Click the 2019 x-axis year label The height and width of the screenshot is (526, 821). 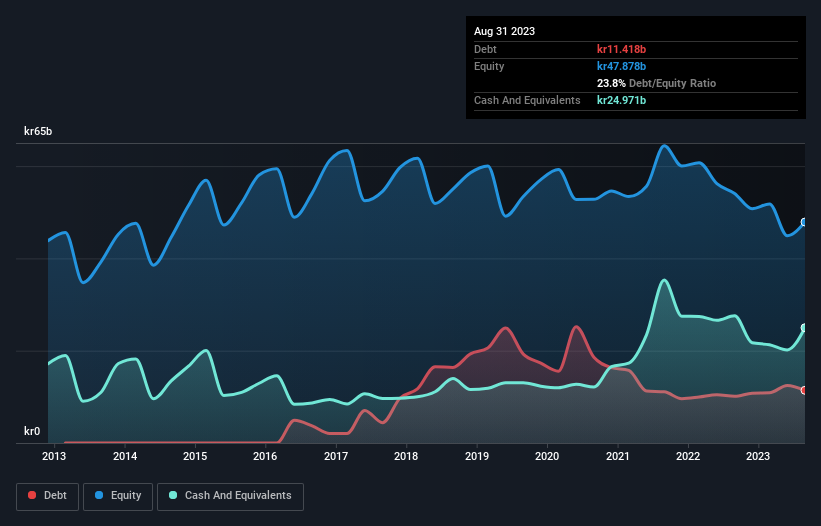click(477, 457)
